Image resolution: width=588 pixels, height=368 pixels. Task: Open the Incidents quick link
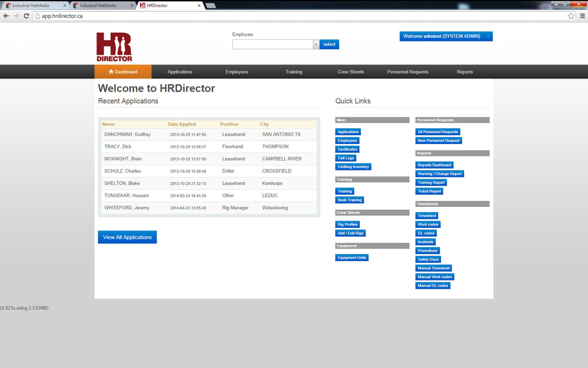(426, 242)
